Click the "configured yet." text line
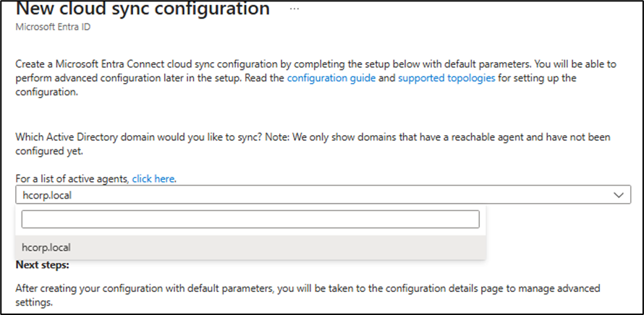This screenshot has height=315, width=644. (49, 150)
